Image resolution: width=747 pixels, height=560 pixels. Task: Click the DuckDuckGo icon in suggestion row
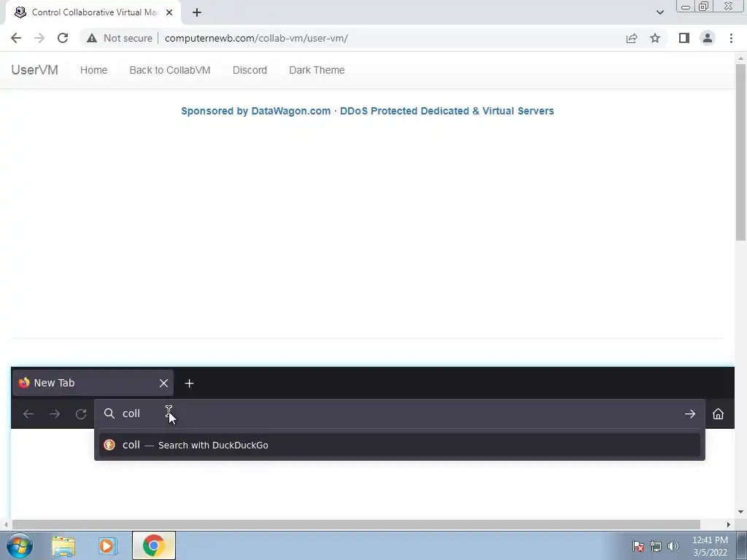point(109,445)
